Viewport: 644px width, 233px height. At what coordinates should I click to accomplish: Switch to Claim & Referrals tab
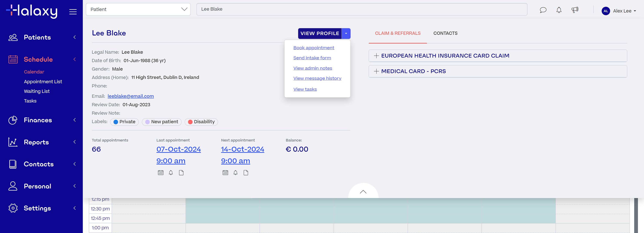click(397, 33)
